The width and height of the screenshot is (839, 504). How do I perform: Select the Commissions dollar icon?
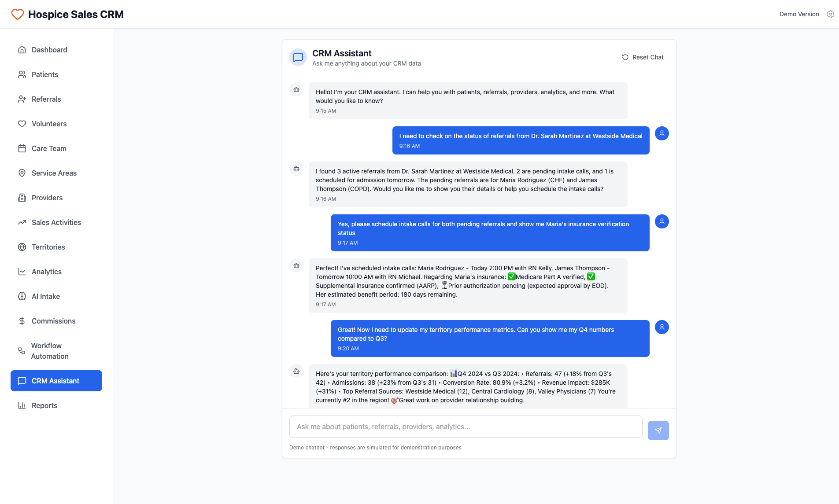click(22, 321)
